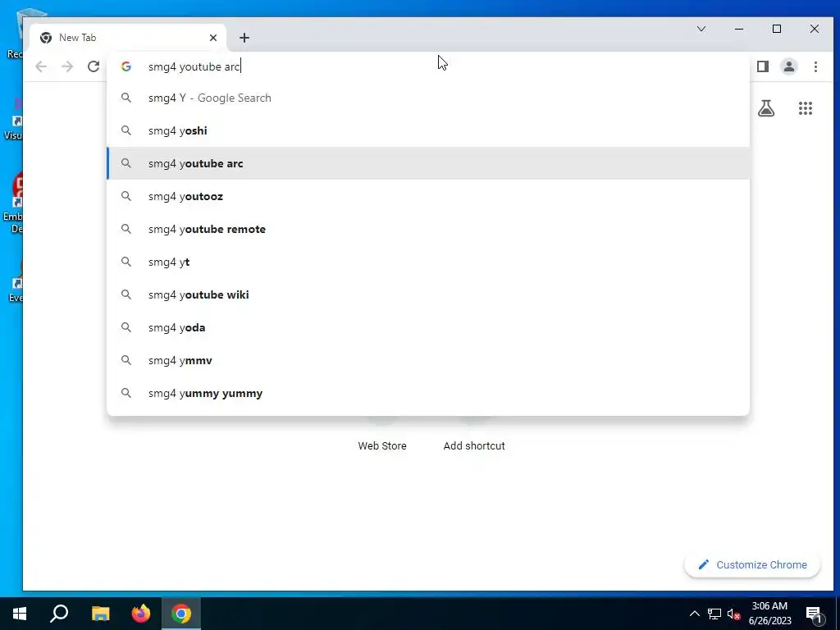Click the address bar text field
Screen dimensions: 840x630
pyautogui.click(x=428, y=66)
